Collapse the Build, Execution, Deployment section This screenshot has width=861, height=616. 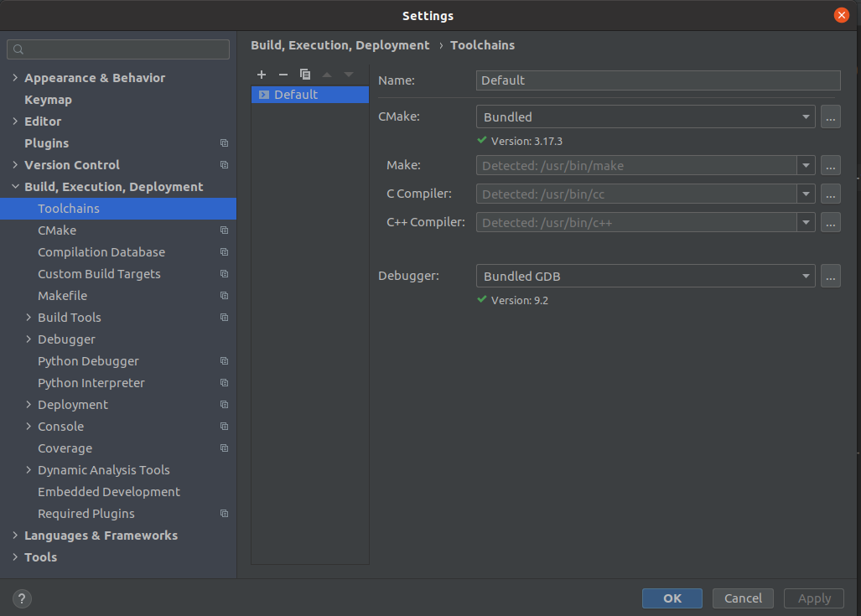click(15, 187)
